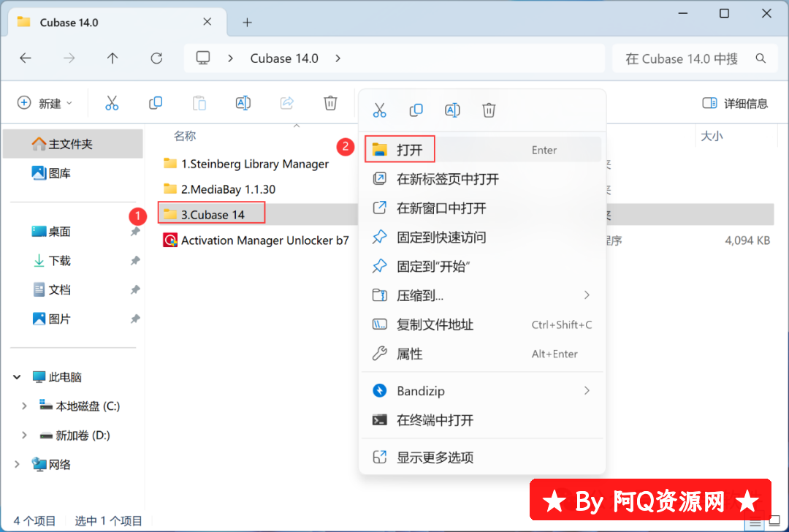Click Cubase 14.0 in the address bar
This screenshot has height=532, width=789.
[x=284, y=58]
